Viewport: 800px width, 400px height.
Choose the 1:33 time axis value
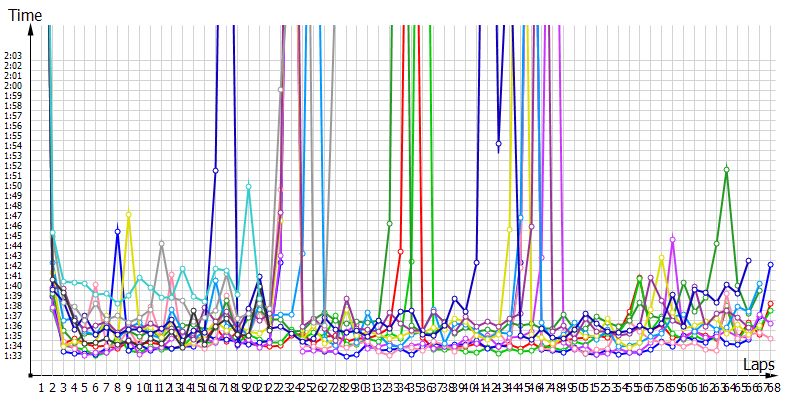(13, 356)
